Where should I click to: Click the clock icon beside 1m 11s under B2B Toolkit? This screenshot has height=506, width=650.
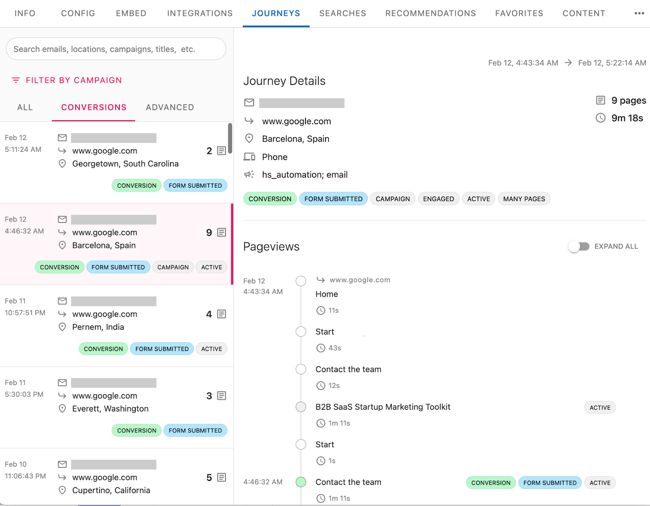tap(320, 423)
